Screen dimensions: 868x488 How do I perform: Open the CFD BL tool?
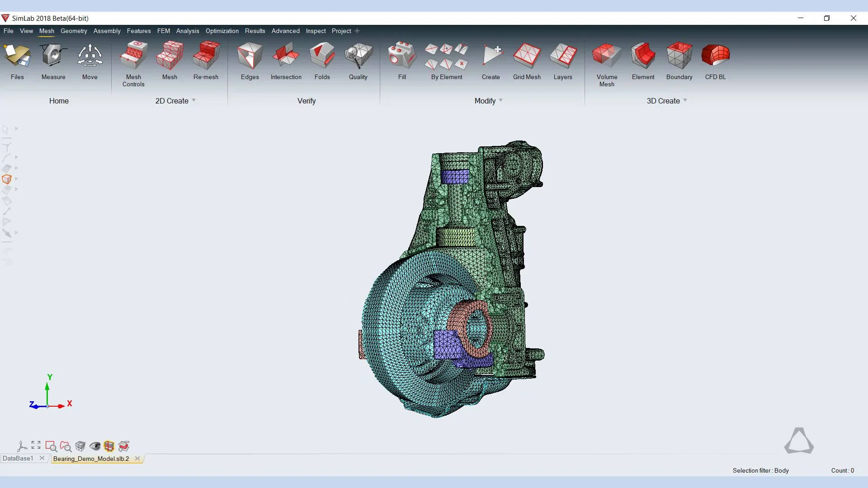(x=715, y=56)
